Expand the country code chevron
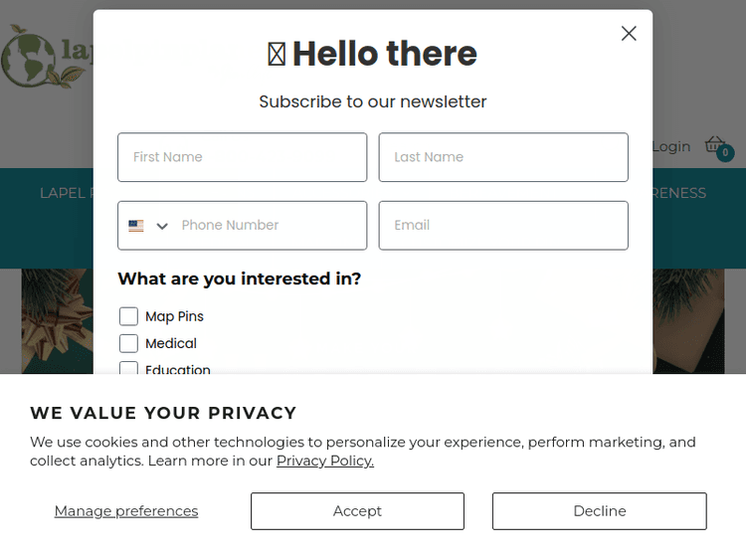The image size is (746, 560). 162,226
